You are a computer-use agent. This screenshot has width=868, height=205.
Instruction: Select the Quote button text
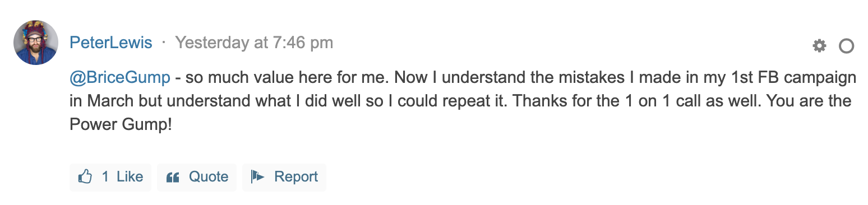(209, 177)
